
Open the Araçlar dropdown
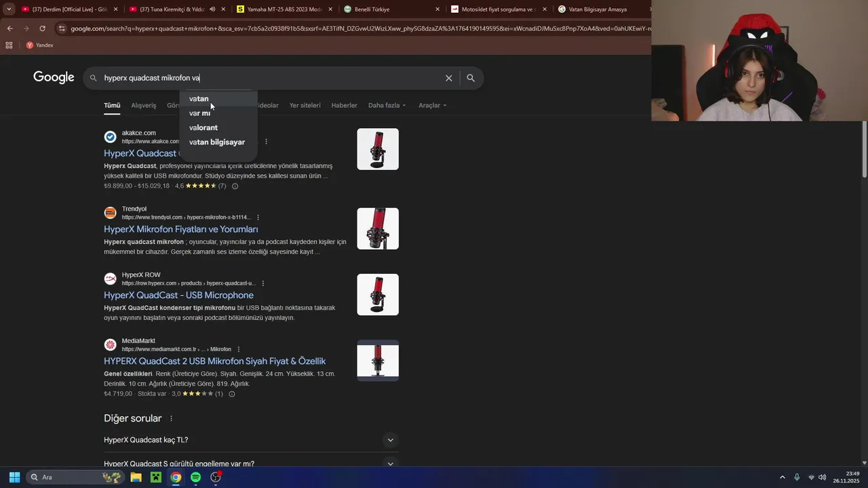click(x=433, y=105)
